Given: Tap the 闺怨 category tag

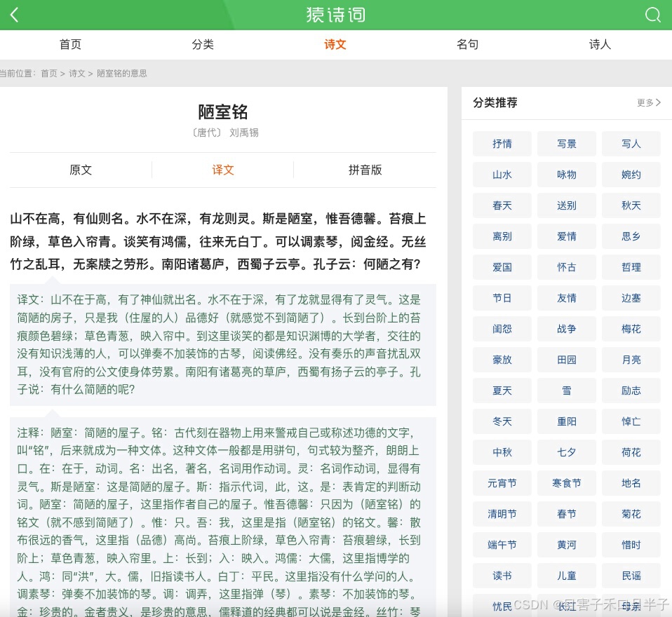Looking at the screenshot, I should tap(502, 329).
